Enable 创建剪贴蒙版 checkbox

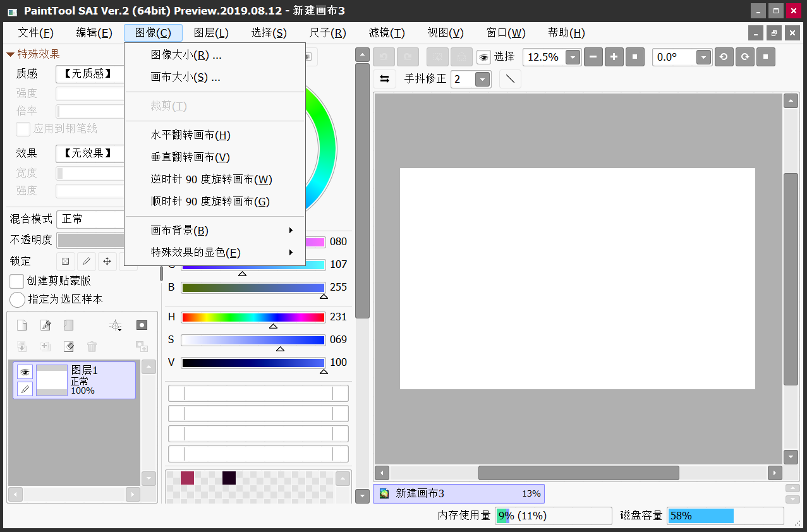click(x=18, y=281)
